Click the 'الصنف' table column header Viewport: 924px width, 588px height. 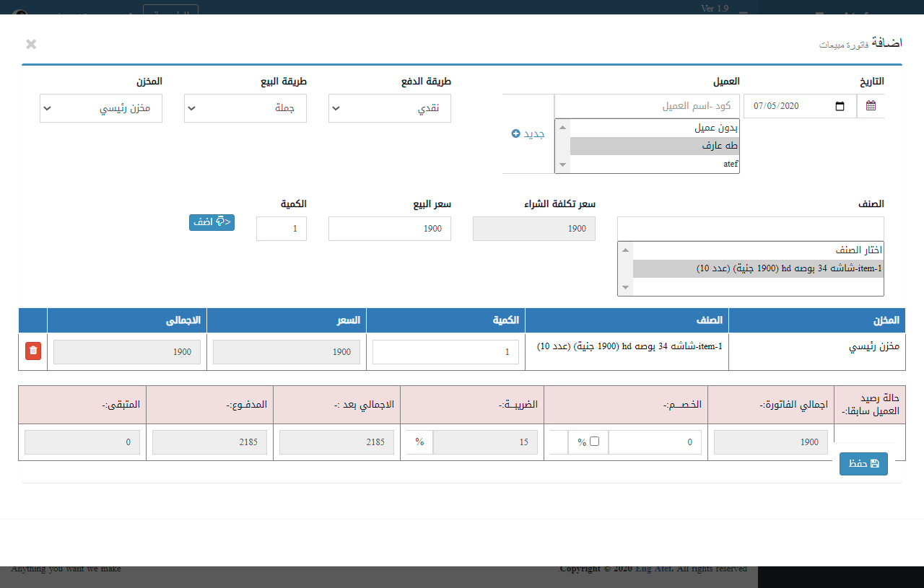(x=627, y=320)
